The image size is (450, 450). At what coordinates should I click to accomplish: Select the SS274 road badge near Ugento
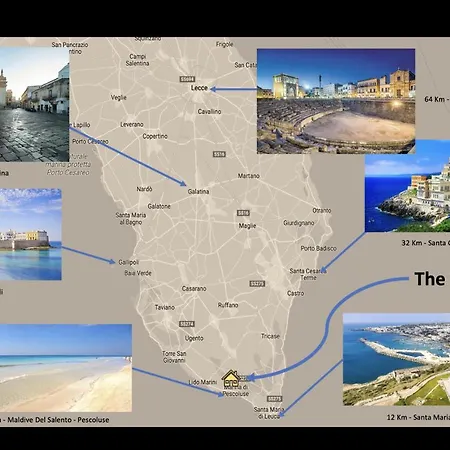coord(187,324)
